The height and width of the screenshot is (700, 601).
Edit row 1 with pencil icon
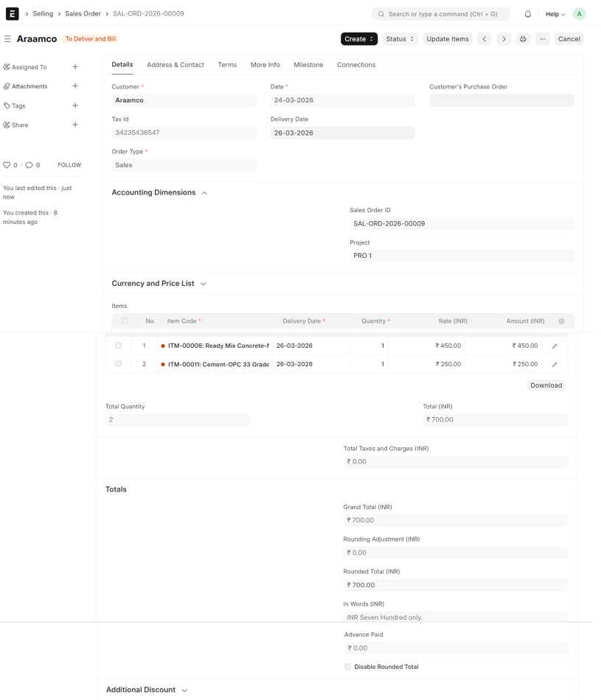click(555, 346)
